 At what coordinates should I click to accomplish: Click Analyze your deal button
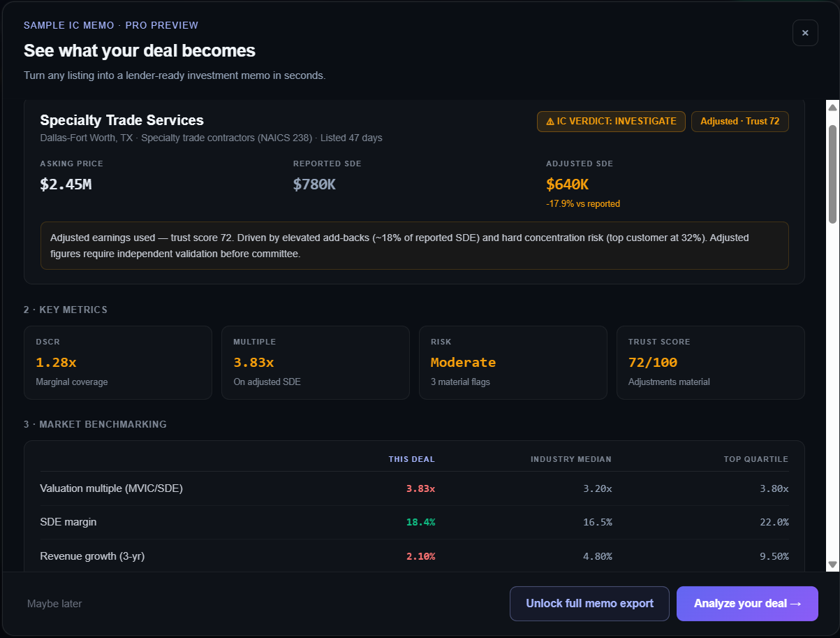coord(747,604)
